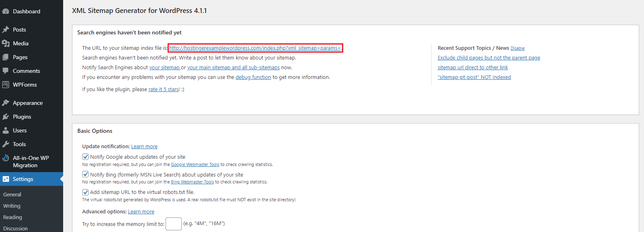Open Discussion settings submenu

[x=15, y=228]
